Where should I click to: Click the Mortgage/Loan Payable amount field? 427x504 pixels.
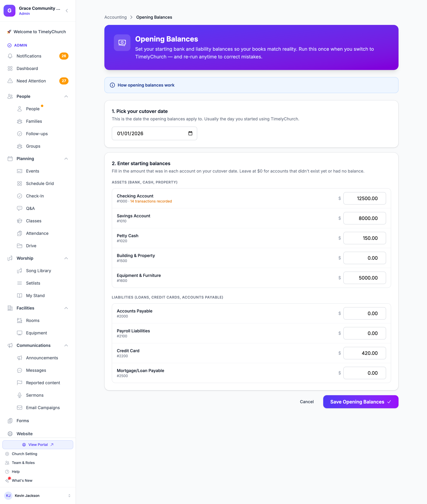tap(365, 373)
